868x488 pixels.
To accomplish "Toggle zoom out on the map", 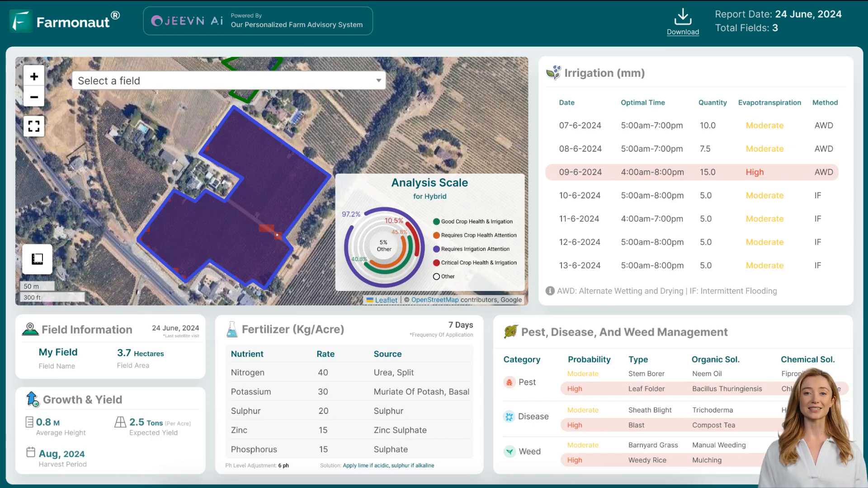I will (34, 97).
